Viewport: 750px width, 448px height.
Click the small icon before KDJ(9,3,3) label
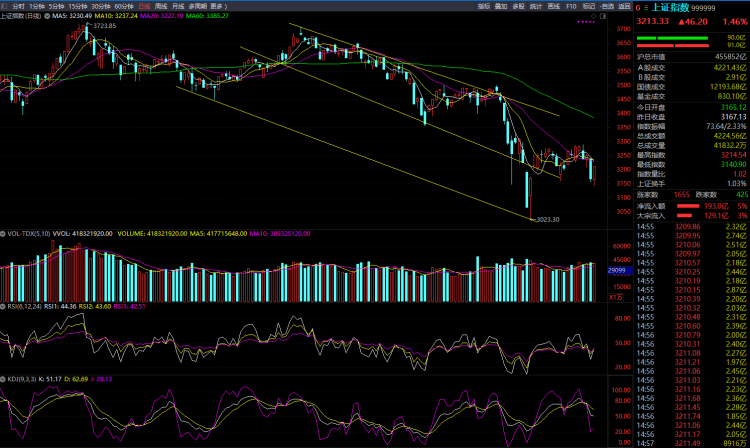(4, 379)
